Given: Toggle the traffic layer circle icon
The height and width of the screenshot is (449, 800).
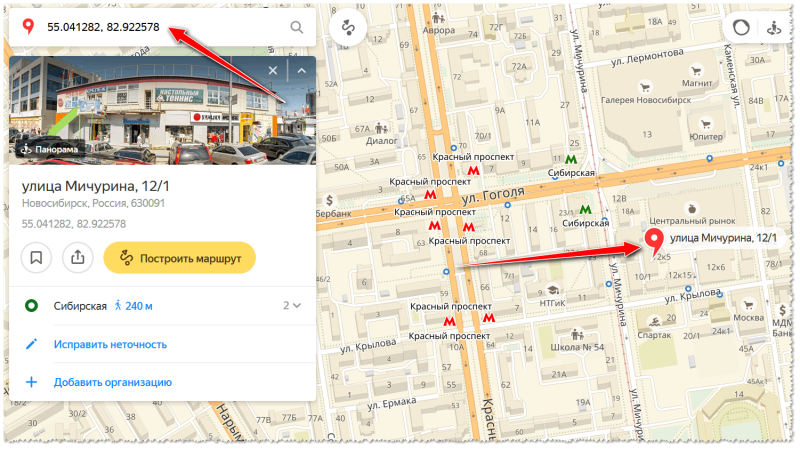Looking at the screenshot, I should click(x=741, y=27).
